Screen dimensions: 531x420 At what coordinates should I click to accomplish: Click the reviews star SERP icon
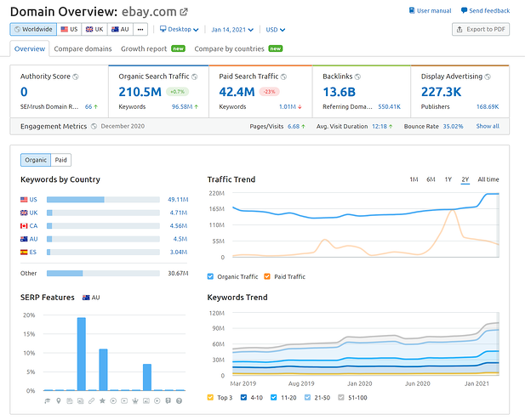[102, 401]
